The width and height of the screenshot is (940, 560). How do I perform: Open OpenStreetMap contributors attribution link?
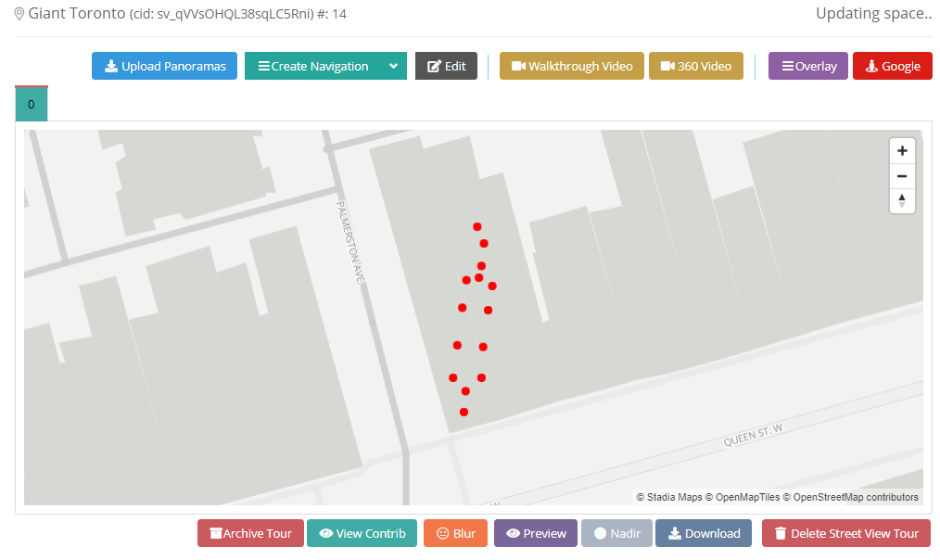tap(851, 497)
